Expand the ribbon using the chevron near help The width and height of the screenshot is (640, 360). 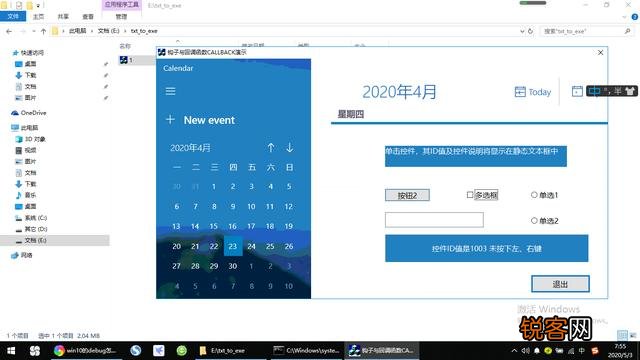click(x=624, y=17)
